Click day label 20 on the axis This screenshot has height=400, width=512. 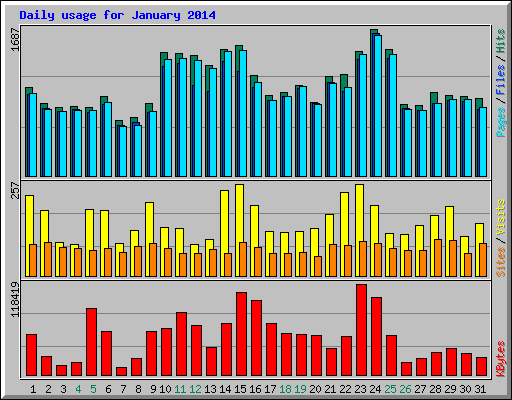[315, 389]
